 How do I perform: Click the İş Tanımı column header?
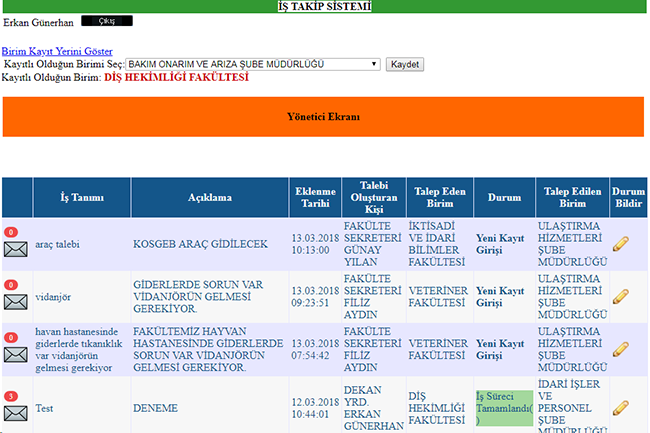pos(82,198)
